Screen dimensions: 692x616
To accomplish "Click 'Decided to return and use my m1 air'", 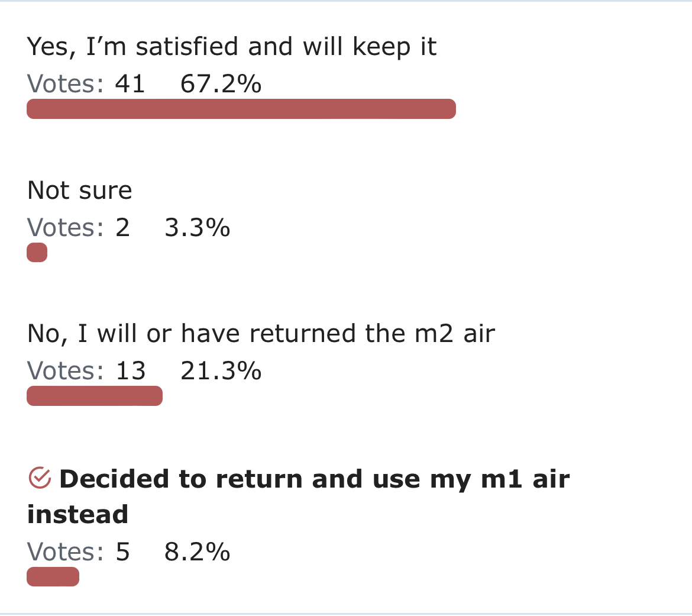I will tap(314, 479).
